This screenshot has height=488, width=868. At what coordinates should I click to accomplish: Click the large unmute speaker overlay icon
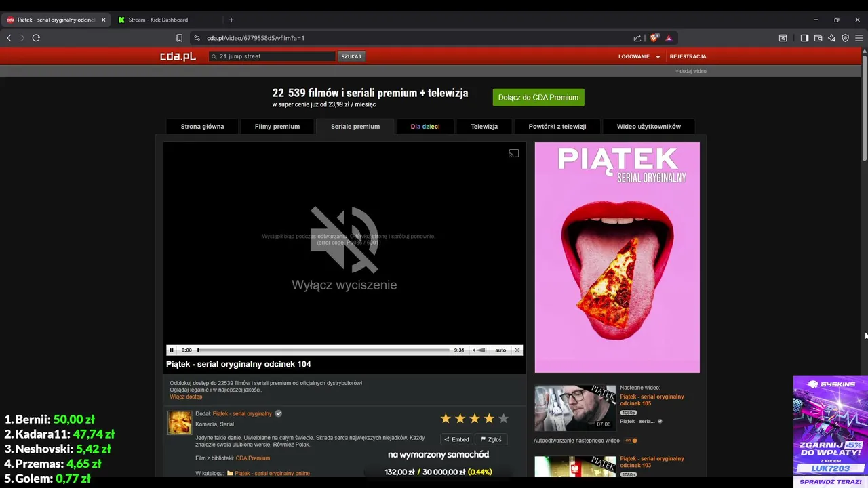tap(344, 239)
